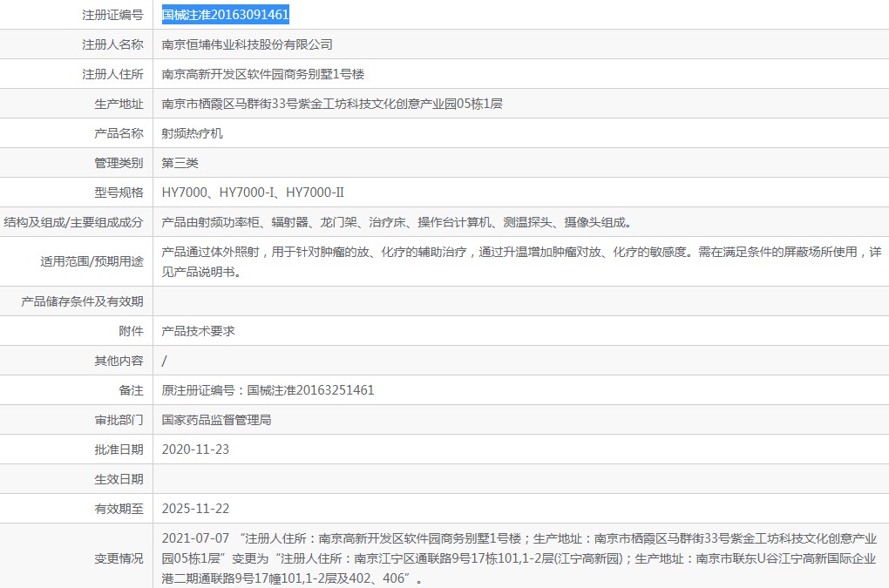Click the 结构及组成/主要组成成分 label
Screen dimensions: 889x588
click(x=73, y=223)
